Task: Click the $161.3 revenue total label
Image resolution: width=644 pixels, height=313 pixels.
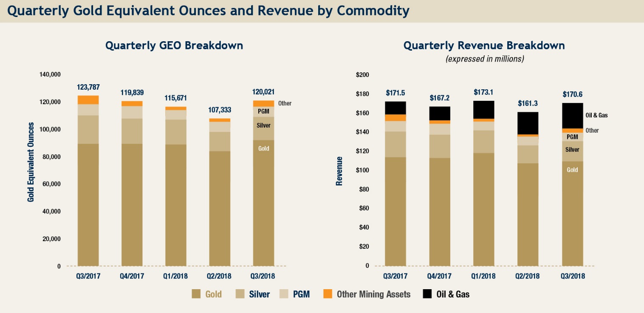Action: pyautogui.click(x=528, y=103)
